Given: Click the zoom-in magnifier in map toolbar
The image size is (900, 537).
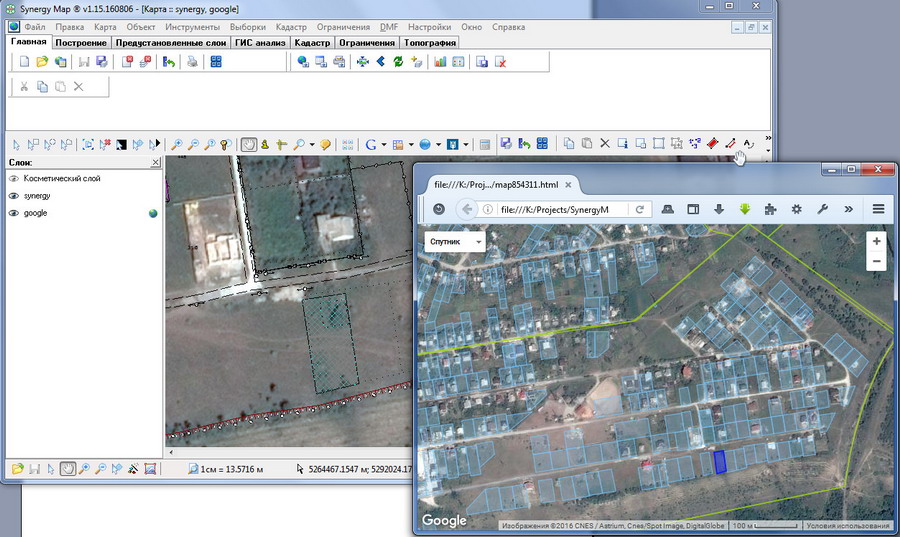Looking at the screenshot, I should (x=177, y=144).
